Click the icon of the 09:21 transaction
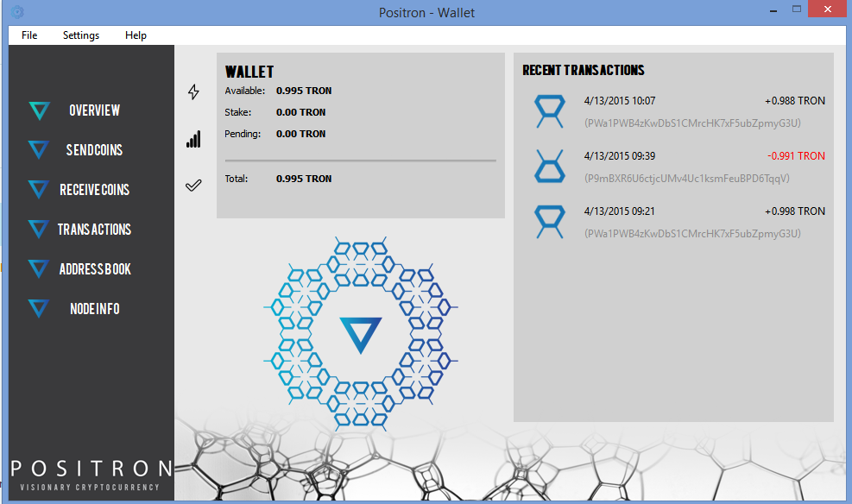The height and width of the screenshot is (504, 852). coord(550,222)
